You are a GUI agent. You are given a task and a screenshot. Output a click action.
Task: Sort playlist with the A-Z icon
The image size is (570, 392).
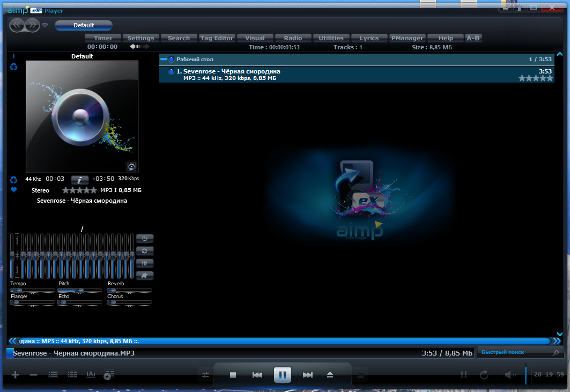click(91, 374)
